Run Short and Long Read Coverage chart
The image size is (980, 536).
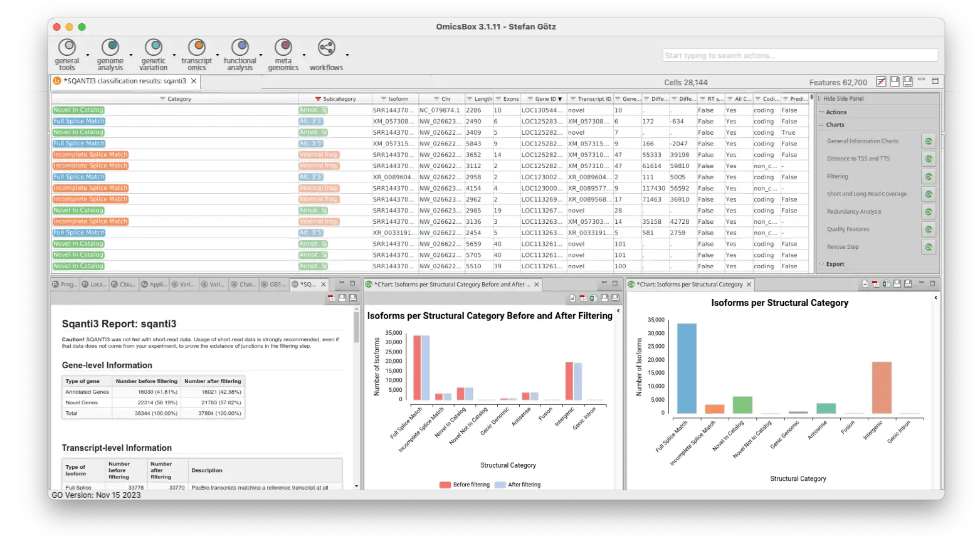(x=929, y=194)
